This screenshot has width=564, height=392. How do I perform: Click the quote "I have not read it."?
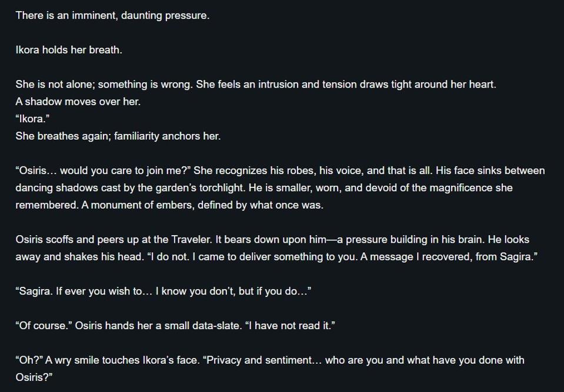tap(292, 326)
